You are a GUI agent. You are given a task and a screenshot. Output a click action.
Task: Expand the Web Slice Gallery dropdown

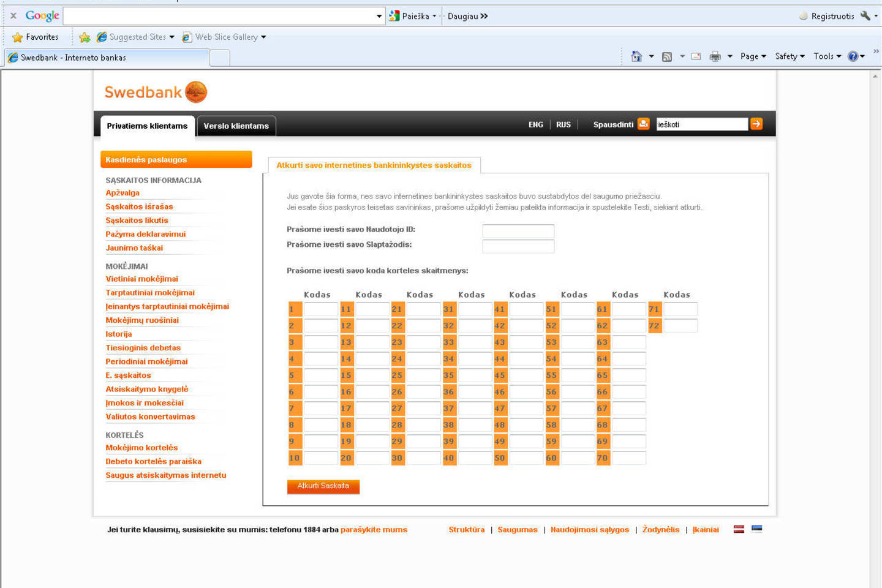tap(263, 37)
